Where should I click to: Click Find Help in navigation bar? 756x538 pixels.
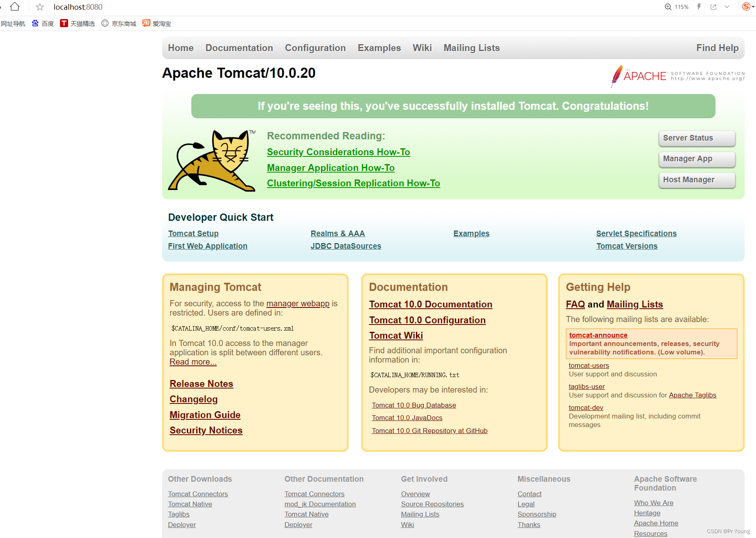click(x=717, y=48)
